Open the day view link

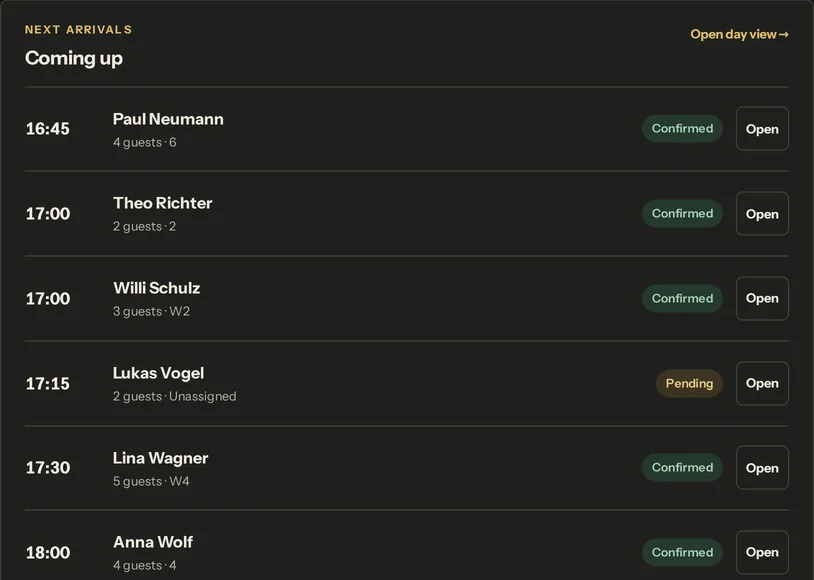coord(739,34)
